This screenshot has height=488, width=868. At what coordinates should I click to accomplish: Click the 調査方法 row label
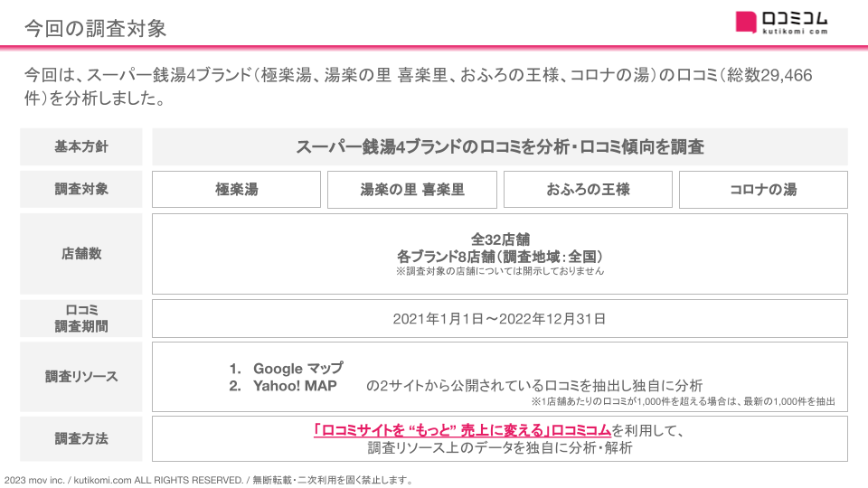pos(81,438)
